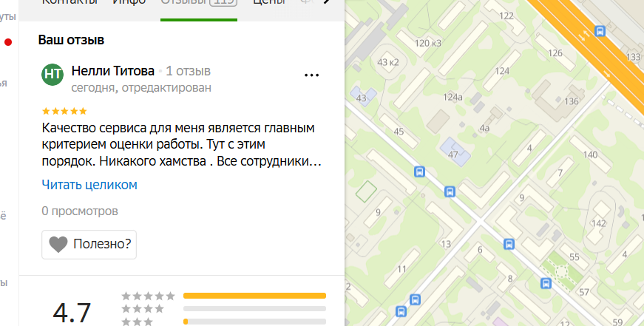This screenshot has width=644, height=326.
Task: Select building 45 on the map
Action: click(x=399, y=132)
